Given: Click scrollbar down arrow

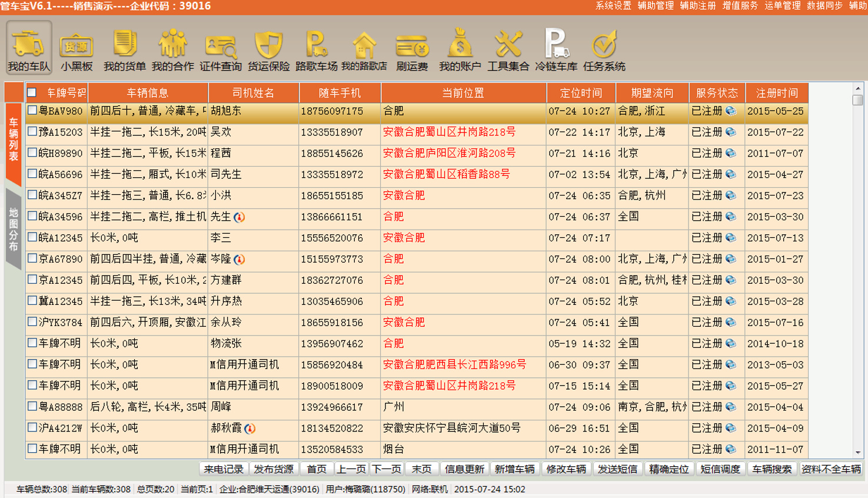Looking at the screenshot, I should [x=858, y=453].
